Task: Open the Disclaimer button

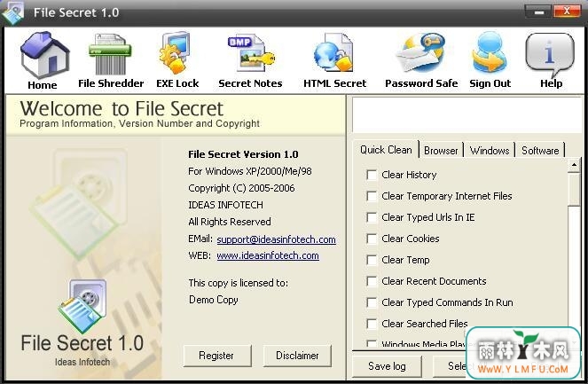Action: pyautogui.click(x=297, y=356)
